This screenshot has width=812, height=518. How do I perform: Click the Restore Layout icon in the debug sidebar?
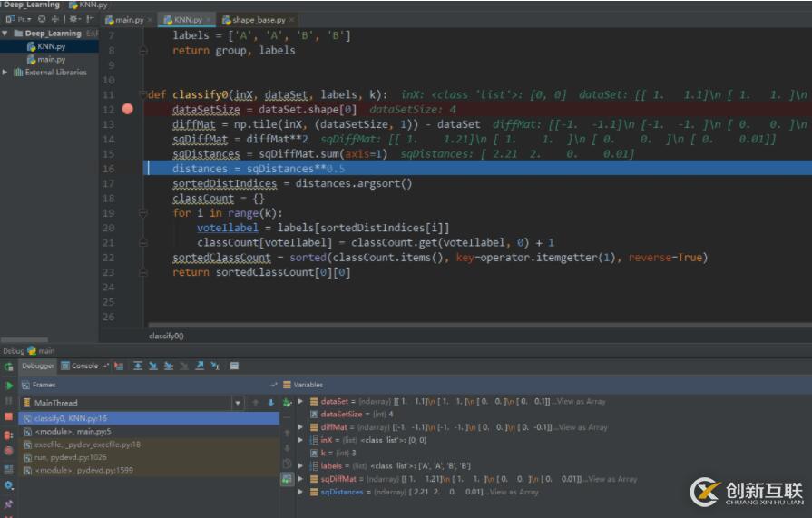click(x=9, y=470)
